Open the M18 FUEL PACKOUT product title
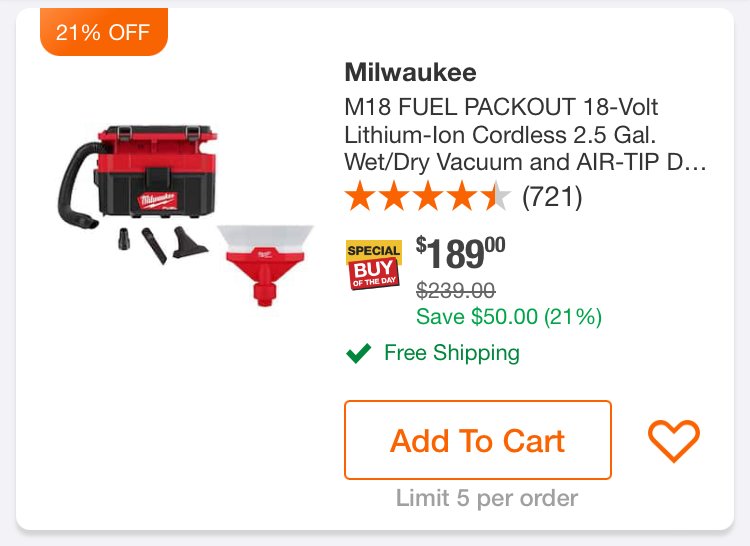The width and height of the screenshot is (750, 546). tap(525, 134)
